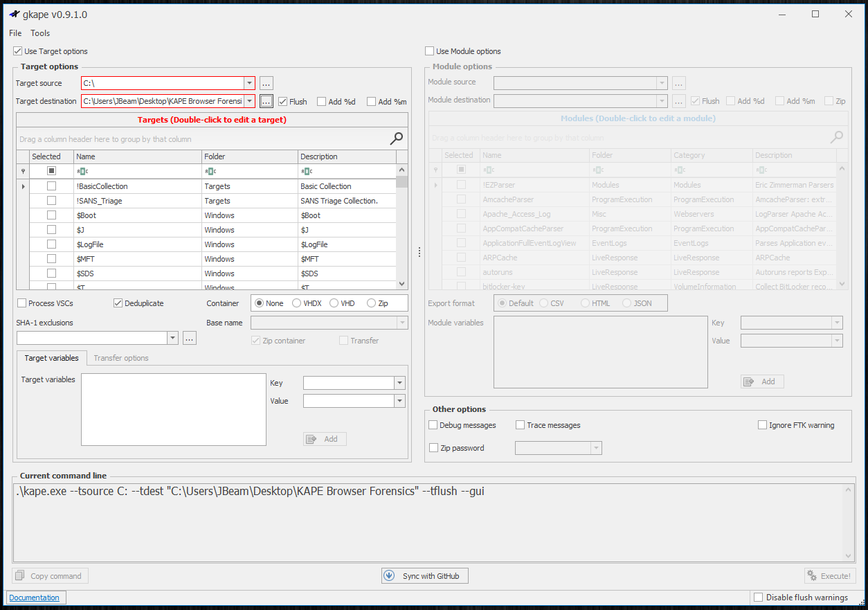The image size is (868, 610).
Task: Open Target source dropdown arrow
Action: 249,83
